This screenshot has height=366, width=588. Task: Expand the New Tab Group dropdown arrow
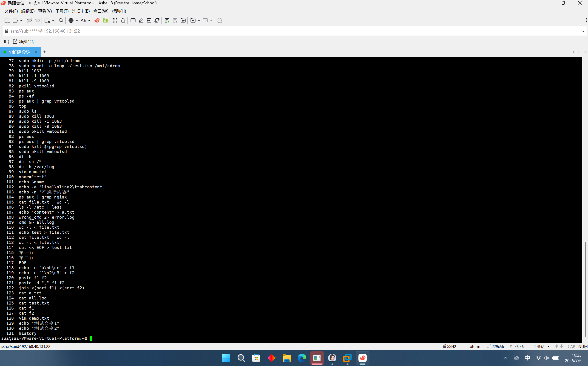[x=199, y=21]
